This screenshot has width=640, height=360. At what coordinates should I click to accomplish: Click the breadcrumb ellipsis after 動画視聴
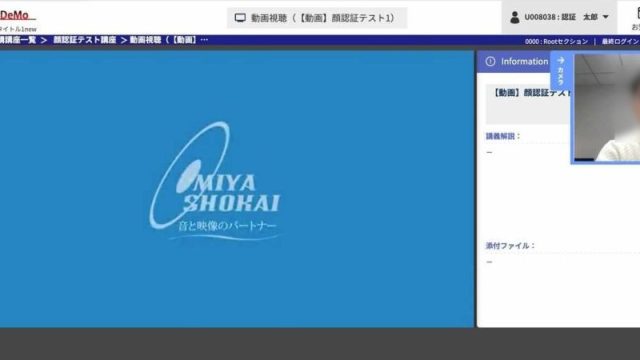(204, 40)
